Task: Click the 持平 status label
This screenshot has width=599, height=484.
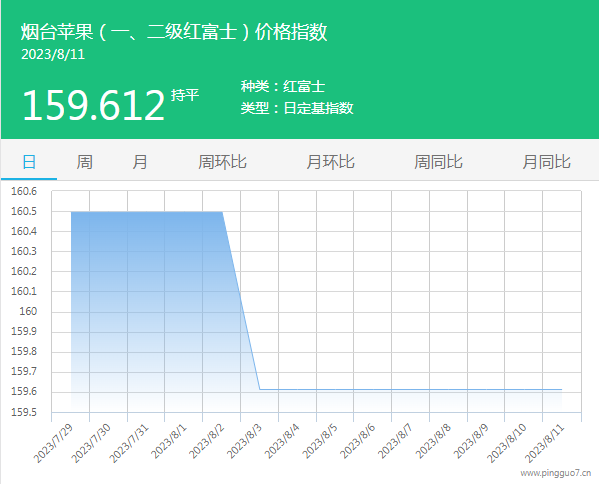Action: click(185, 95)
